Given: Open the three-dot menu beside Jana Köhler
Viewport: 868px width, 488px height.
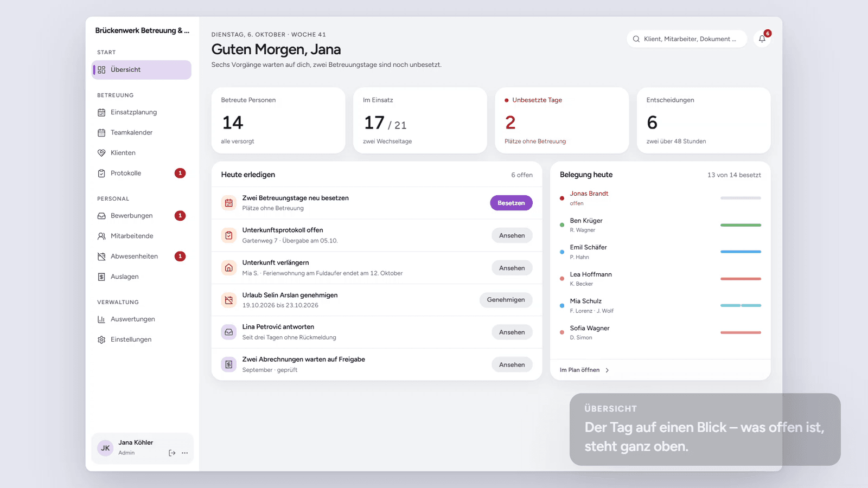Looking at the screenshot, I should coord(185,453).
